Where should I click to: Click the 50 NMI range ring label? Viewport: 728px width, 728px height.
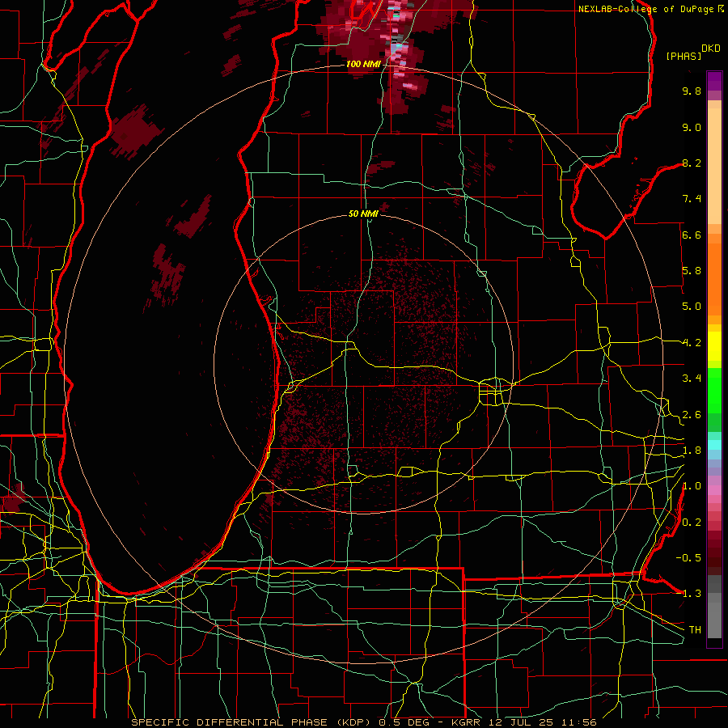tap(363, 214)
